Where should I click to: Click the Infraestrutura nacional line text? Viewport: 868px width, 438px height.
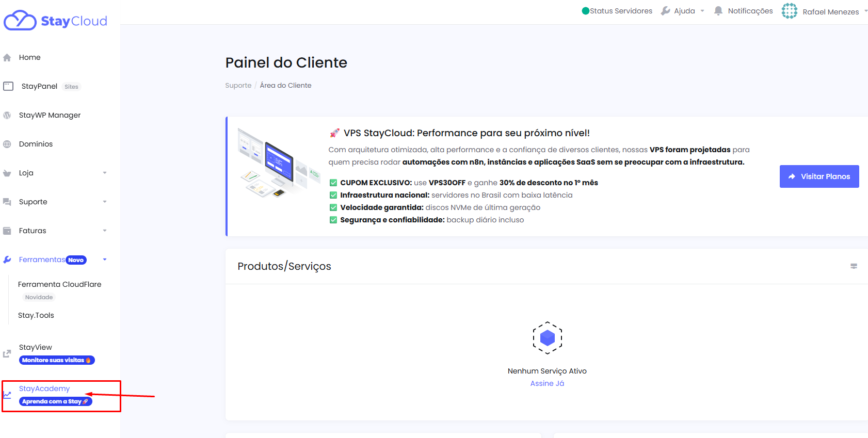456,195
